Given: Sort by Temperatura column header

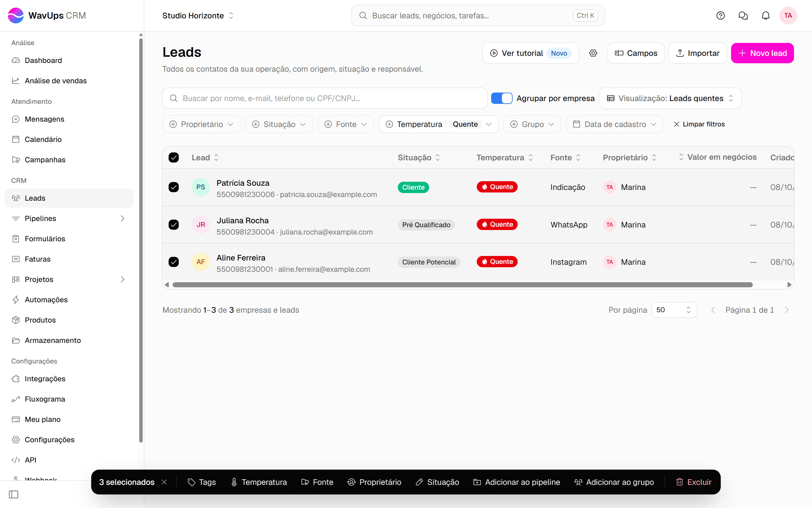Looking at the screenshot, I should (505, 157).
